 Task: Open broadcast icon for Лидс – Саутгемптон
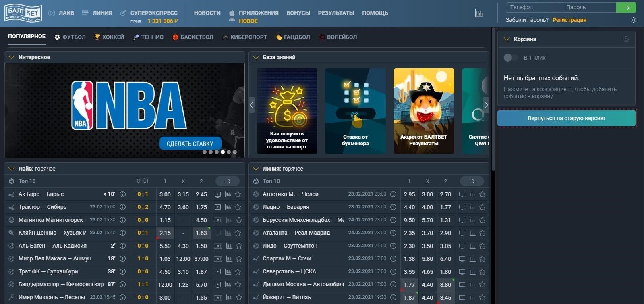click(x=462, y=246)
